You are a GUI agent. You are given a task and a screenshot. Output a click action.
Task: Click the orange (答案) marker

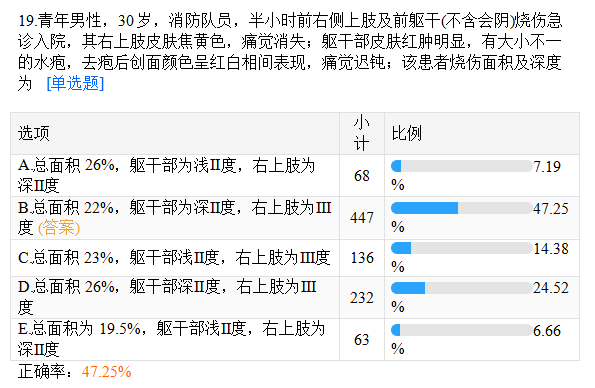[59, 228]
